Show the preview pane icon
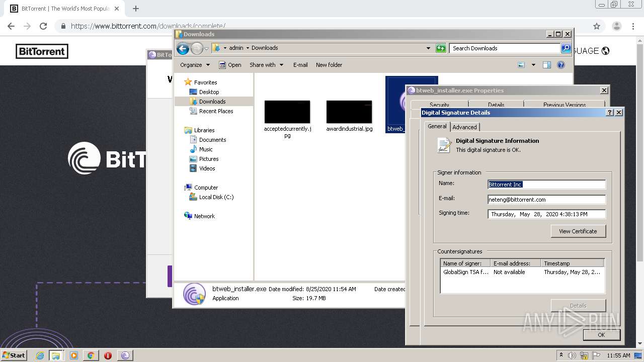 pyautogui.click(x=547, y=65)
